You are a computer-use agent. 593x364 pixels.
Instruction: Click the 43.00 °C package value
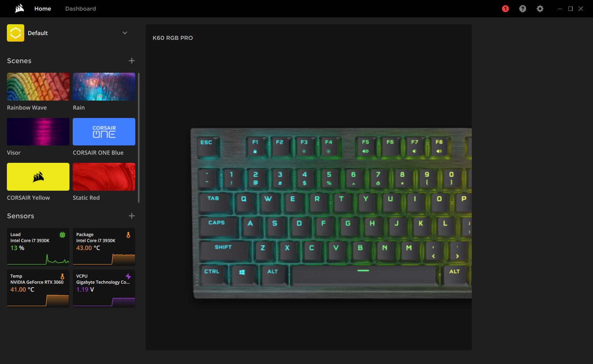[x=88, y=248]
